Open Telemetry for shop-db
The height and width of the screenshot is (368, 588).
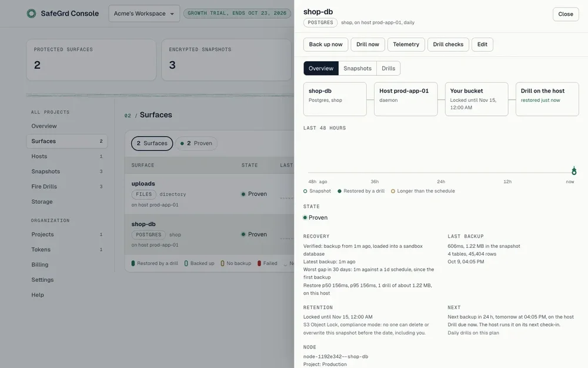coord(406,44)
